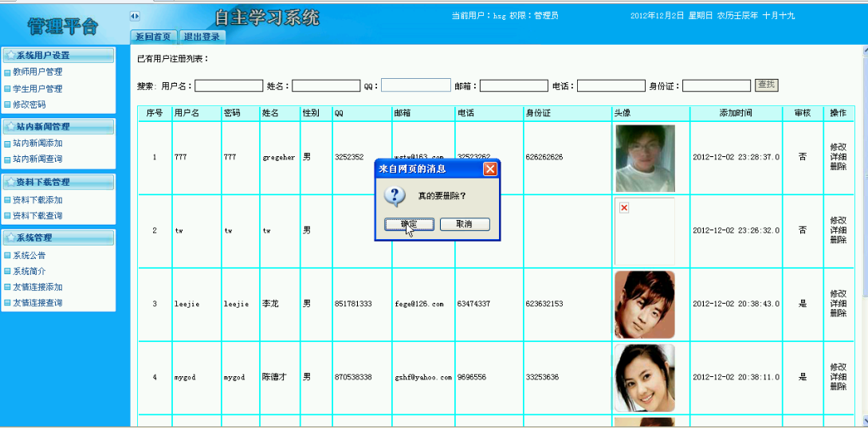Open 教师用户管理 in sidebar
This screenshot has width=868, height=428.
coord(37,72)
